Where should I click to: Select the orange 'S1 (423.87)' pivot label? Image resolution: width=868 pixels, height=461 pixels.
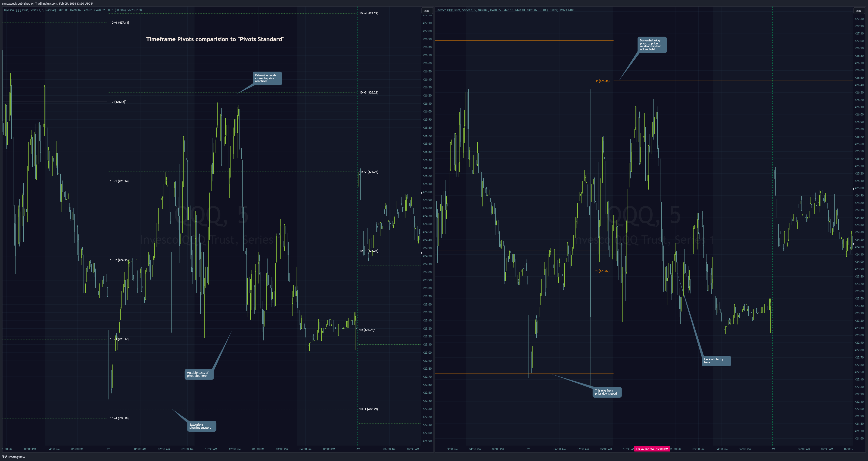(602, 271)
